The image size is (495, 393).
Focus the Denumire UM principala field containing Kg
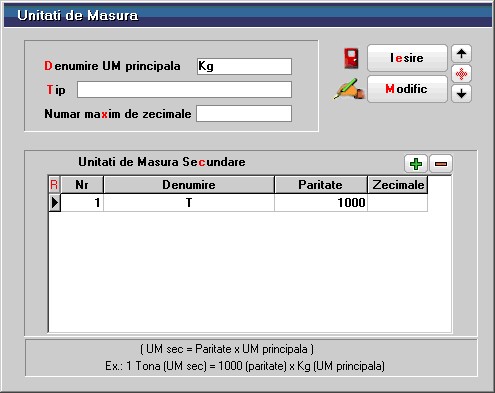244,66
